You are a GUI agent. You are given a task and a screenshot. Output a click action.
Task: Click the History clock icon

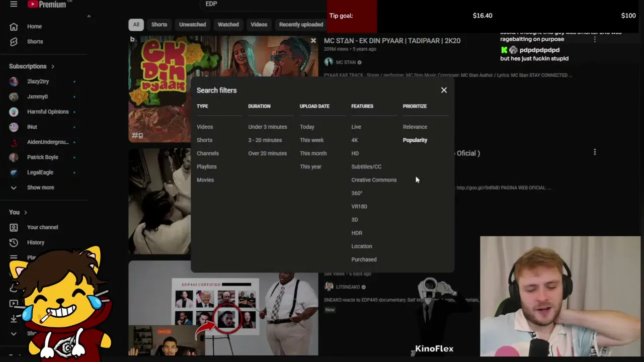coord(14,242)
